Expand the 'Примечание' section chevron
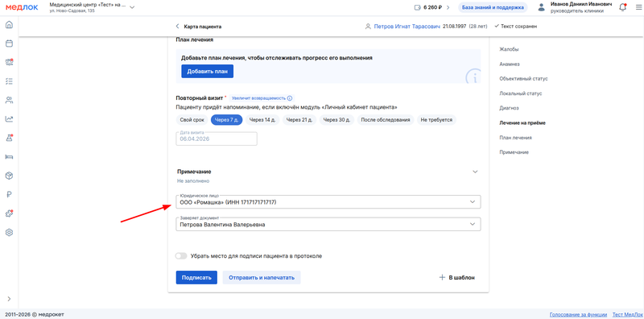Screen dimensions: 644x319 click(475, 172)
